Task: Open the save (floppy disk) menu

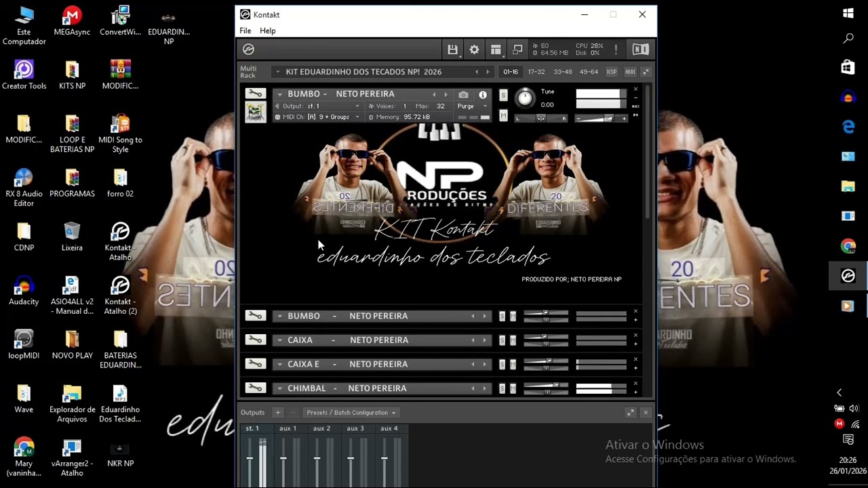Action: click(x=452, y=49)
